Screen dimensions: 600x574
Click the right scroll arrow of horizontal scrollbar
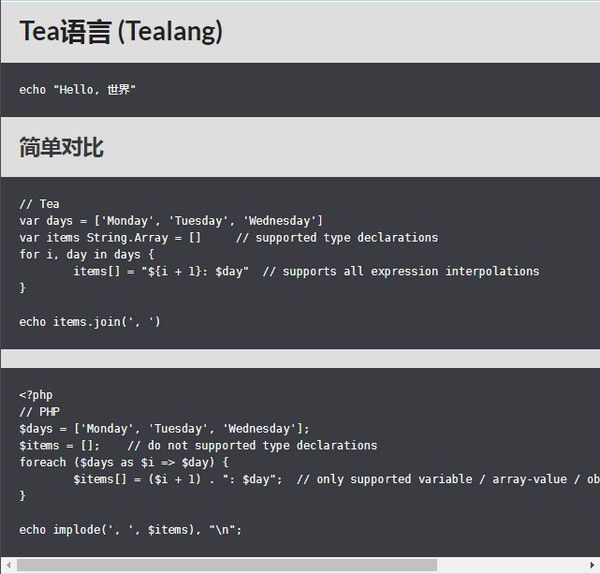(x=592, y=565)
